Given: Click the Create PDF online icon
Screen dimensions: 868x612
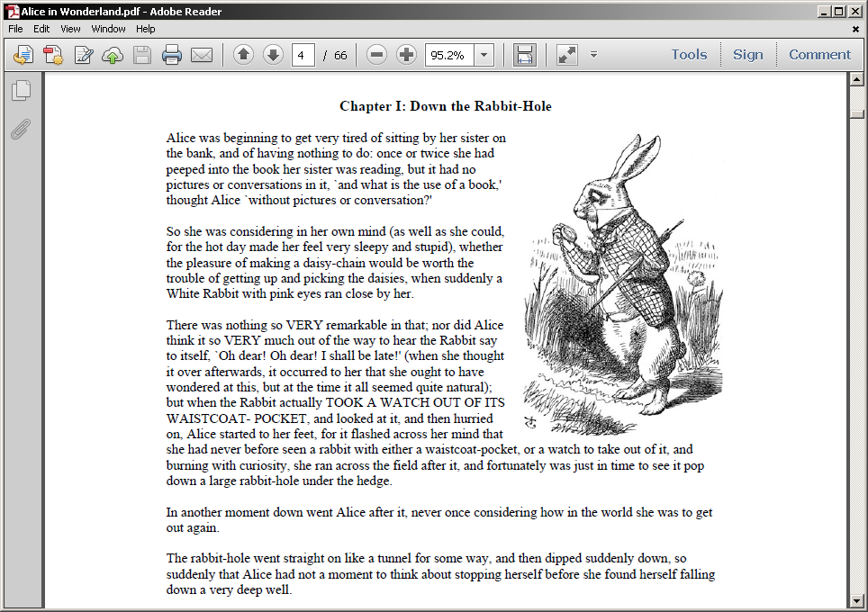Looking at the screenshot, I should tap(23, 55).
